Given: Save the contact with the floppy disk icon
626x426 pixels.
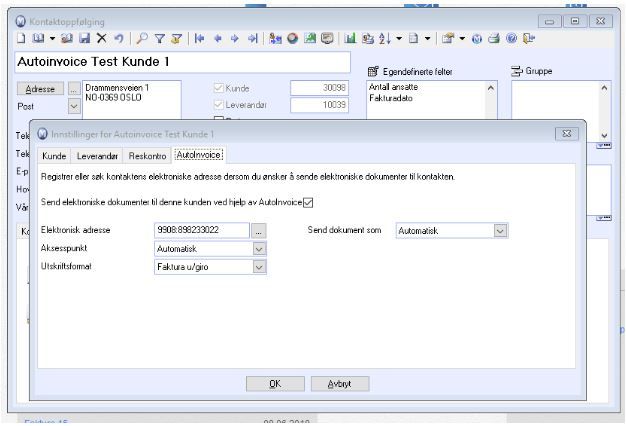Looking at the screenshot, I should (x=85, y=38).
